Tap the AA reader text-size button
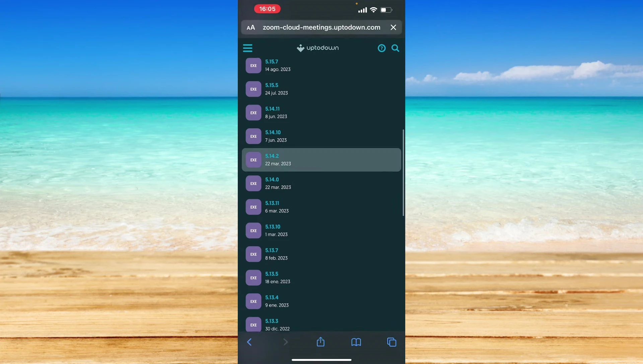The width and height of the screenshot is (643, 364). pyautogui.click(x=251, y=27)
